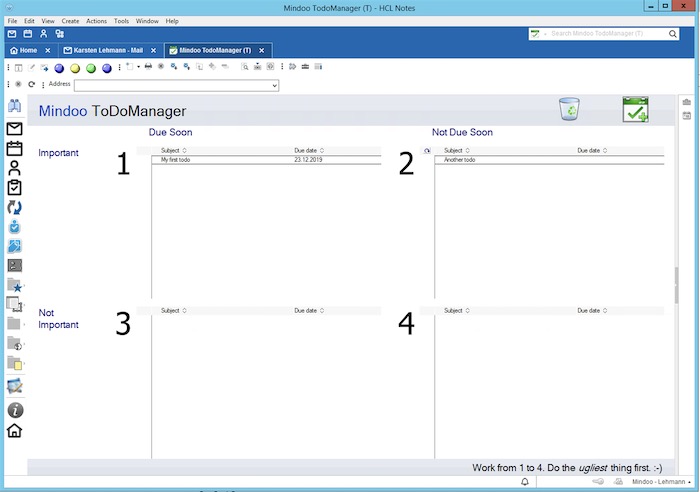700x492 pixels.
Task: Open Contacts person icon in left sidebar
Action: tap(14, 168)
